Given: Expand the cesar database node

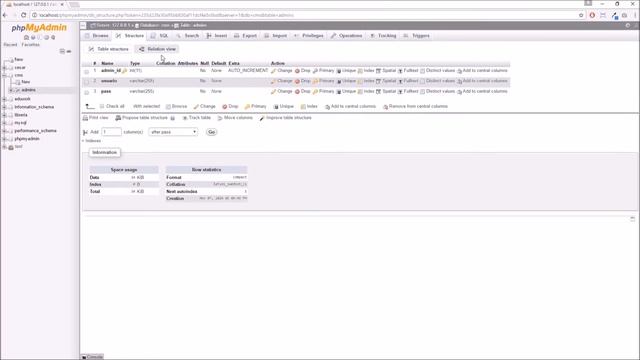Looking at the screenshot, I should coord(4,68).
